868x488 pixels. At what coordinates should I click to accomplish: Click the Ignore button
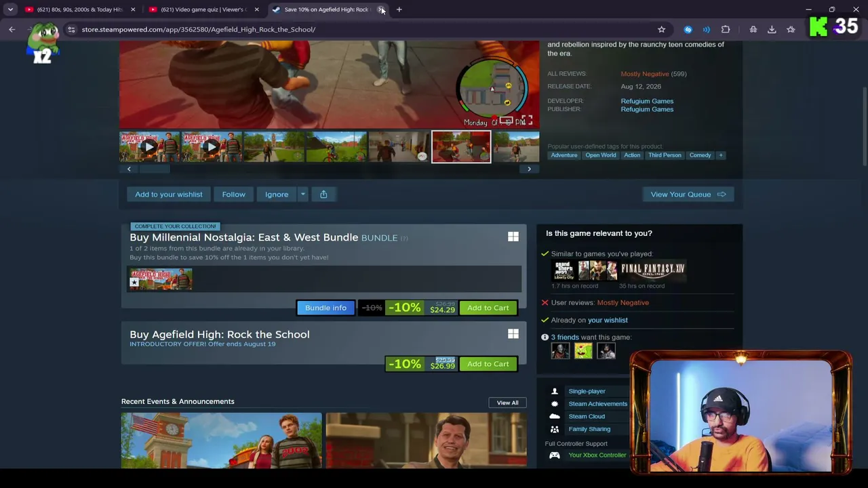277,195
